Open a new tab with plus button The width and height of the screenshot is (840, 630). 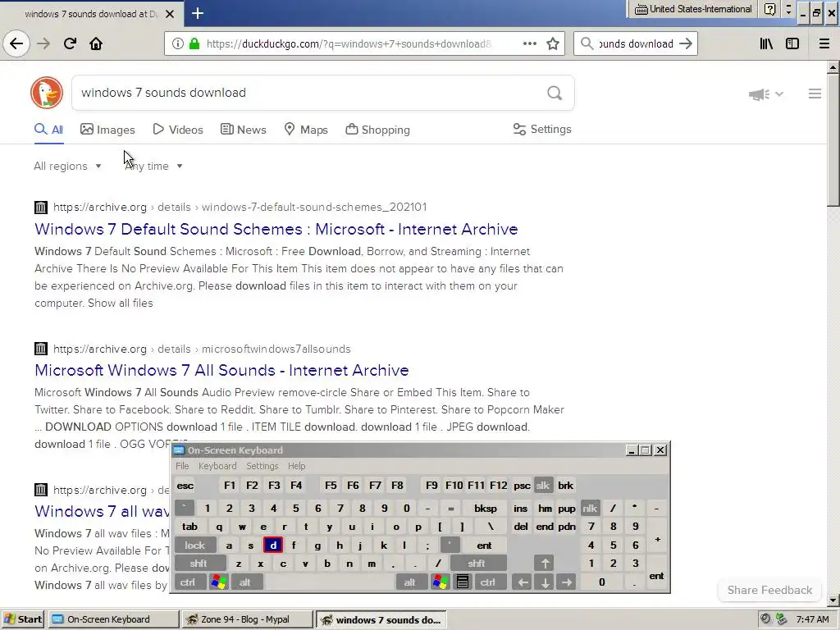(198, 13)
